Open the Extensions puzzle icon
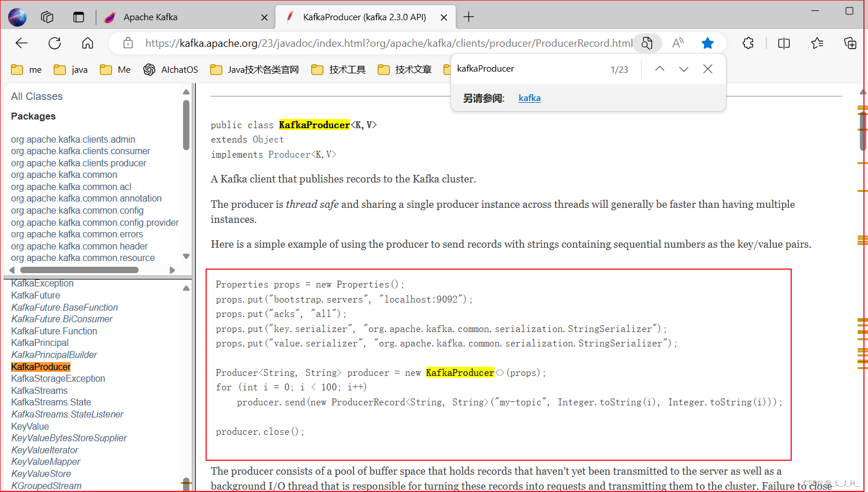The width and height of the screenshot is (868, 492). pyautogui.click(x=748, y=43)
